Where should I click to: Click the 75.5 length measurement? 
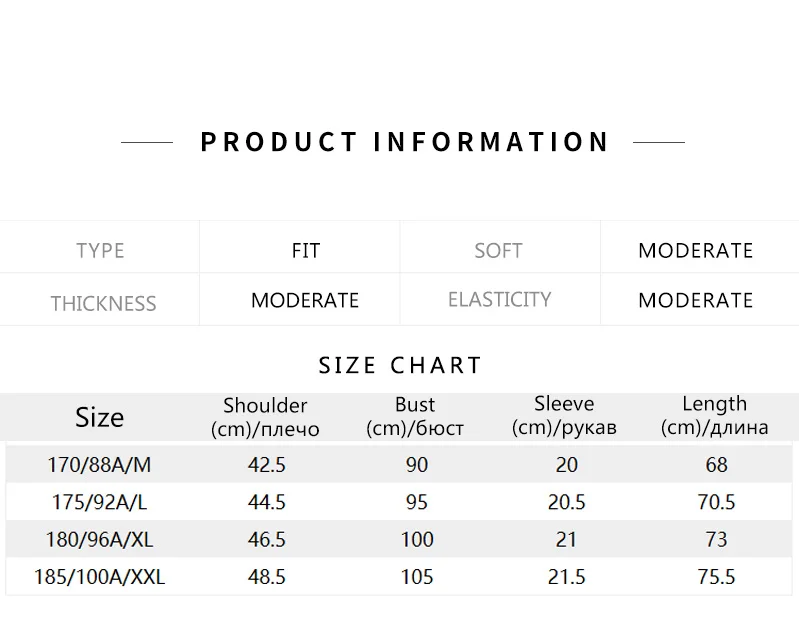(716, 577)
